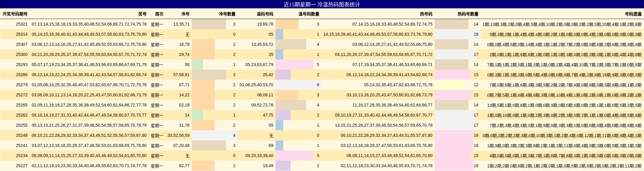Image resolution: width=644 pixels, height=171 pixels.
Task: Select period number 25265
Action: (22, 105)
